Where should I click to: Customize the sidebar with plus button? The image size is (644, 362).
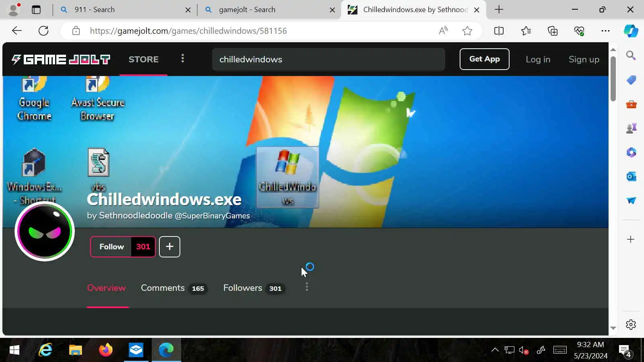[631, 239]
